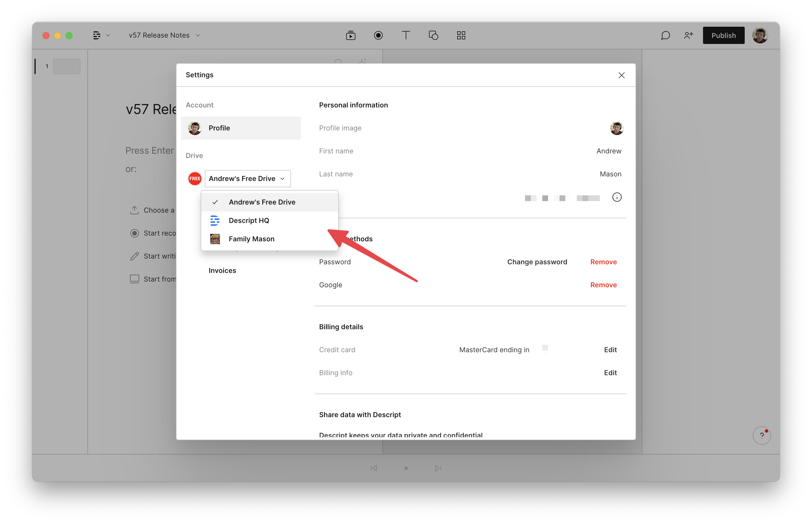Open help with the question mark button
This screenshot has width=812, height=524.
pyautogui.click(x=762, y=436)
